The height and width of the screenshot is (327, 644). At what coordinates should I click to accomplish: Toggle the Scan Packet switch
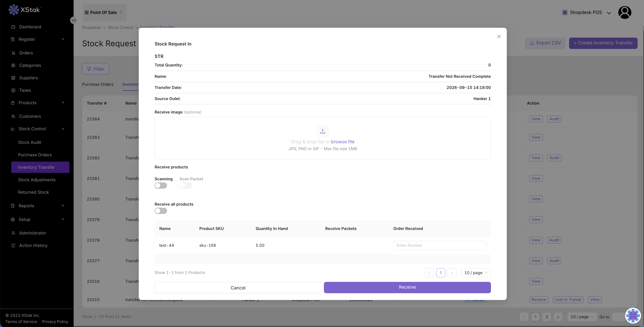click(186, 186)
